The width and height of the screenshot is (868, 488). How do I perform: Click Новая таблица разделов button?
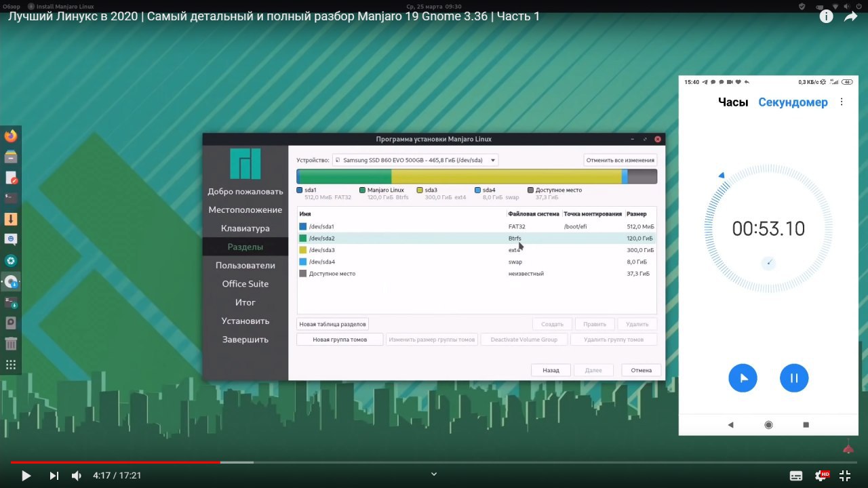[332, 324]
